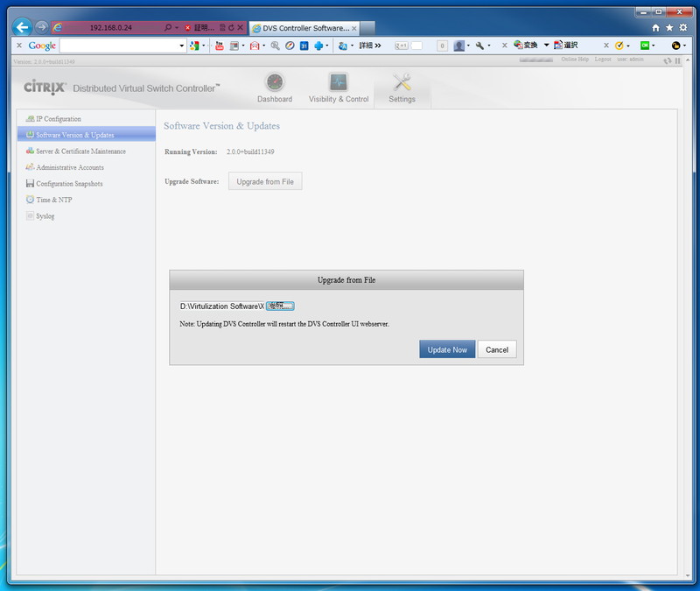Click the blue plus share toolbar icon
The width and height of the screenshot is (700, 591).
pos(318,46)
